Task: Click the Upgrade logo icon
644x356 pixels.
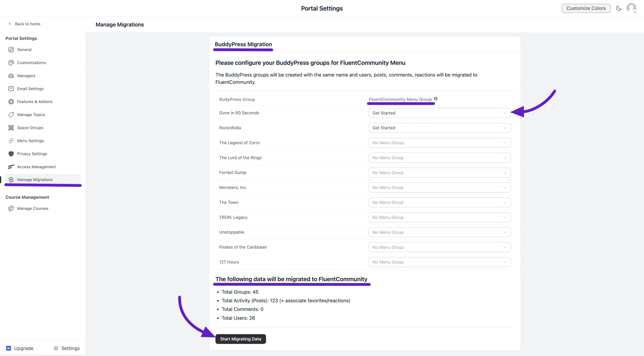Action: (9, 348)
